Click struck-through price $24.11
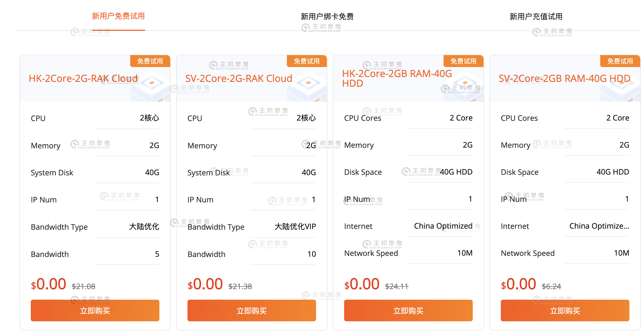 (x=397, y=286)
